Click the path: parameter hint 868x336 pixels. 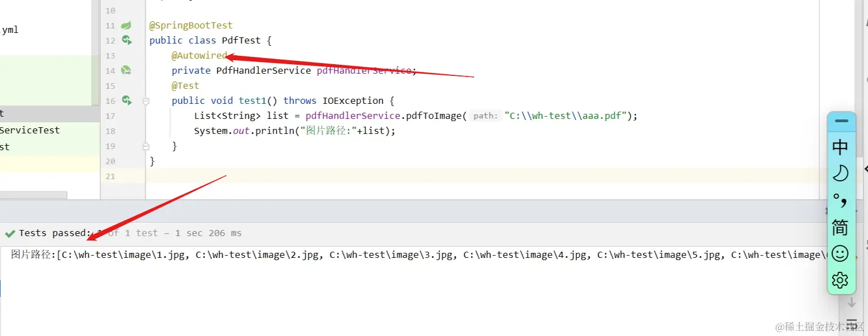pos(485,116)
